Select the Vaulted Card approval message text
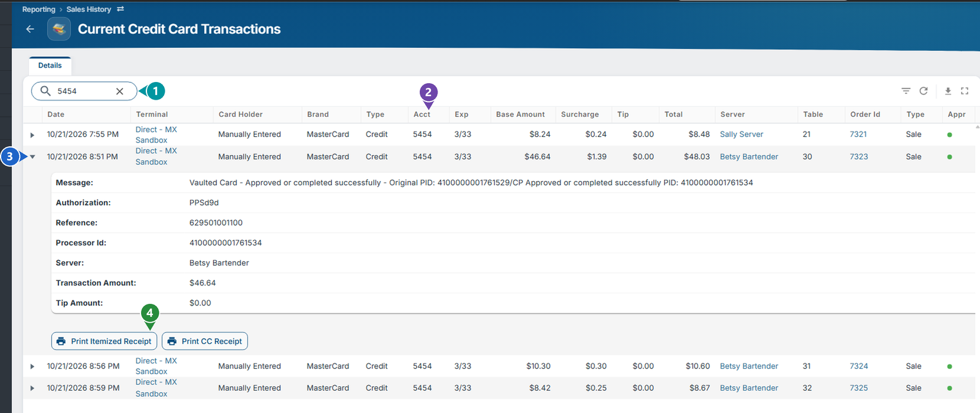The width and height of the screenshot is (980, 413). 471,182
